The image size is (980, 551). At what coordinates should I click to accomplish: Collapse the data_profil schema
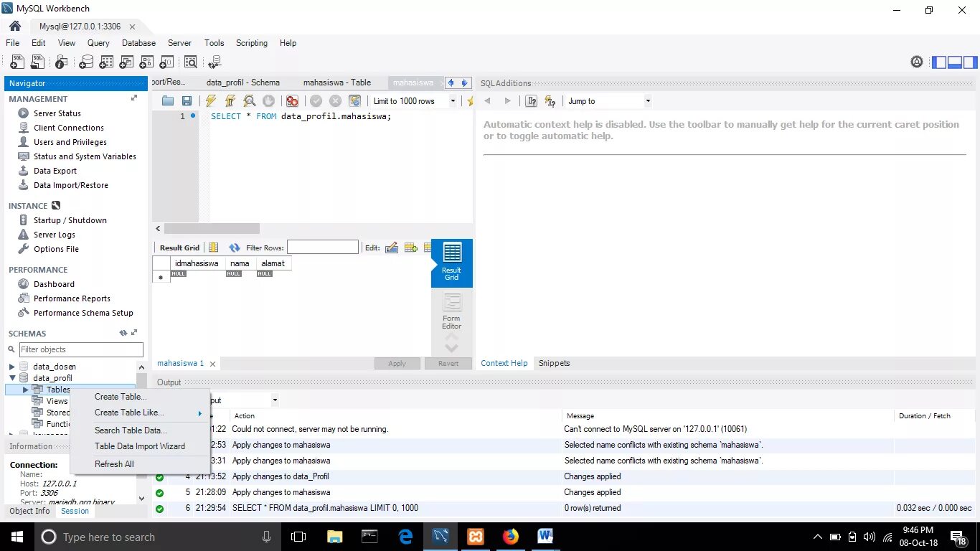coord(11,378)
